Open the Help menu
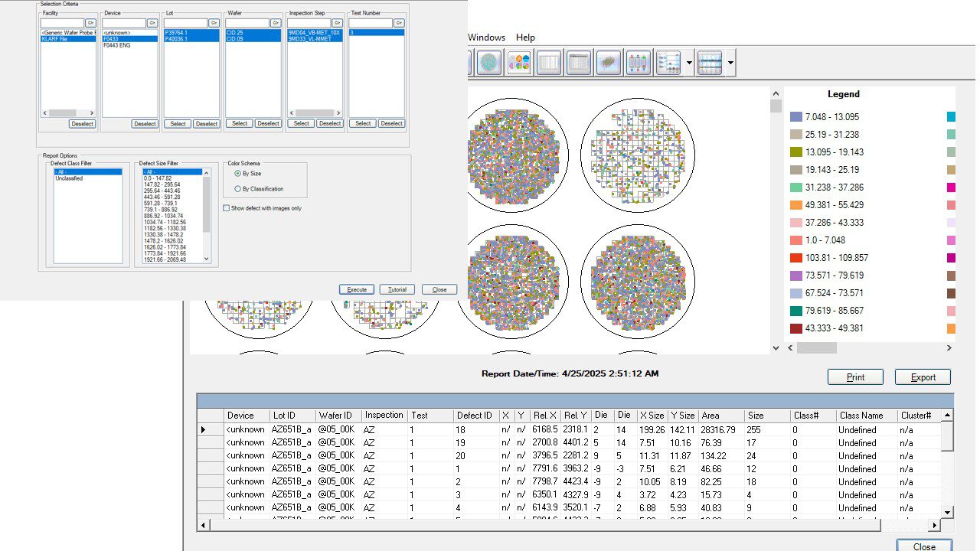The width and height of the screenshot is (980, 551). click(x=525, y=37)
